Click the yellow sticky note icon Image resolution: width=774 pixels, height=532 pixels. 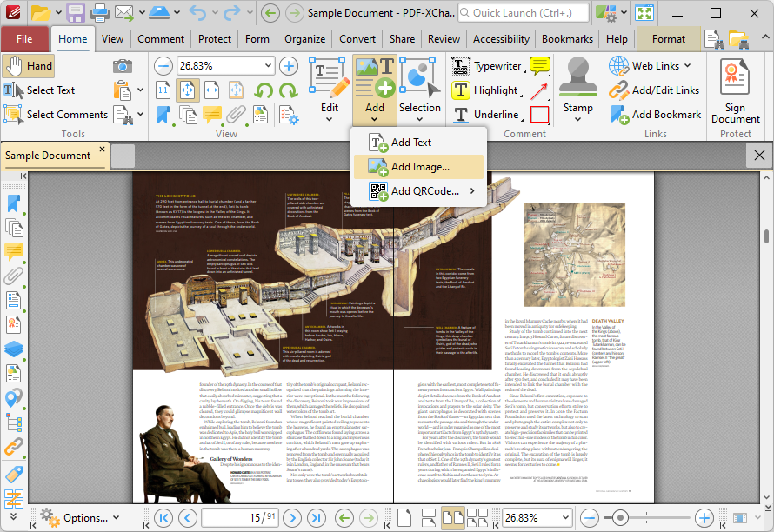pos(539,66)
